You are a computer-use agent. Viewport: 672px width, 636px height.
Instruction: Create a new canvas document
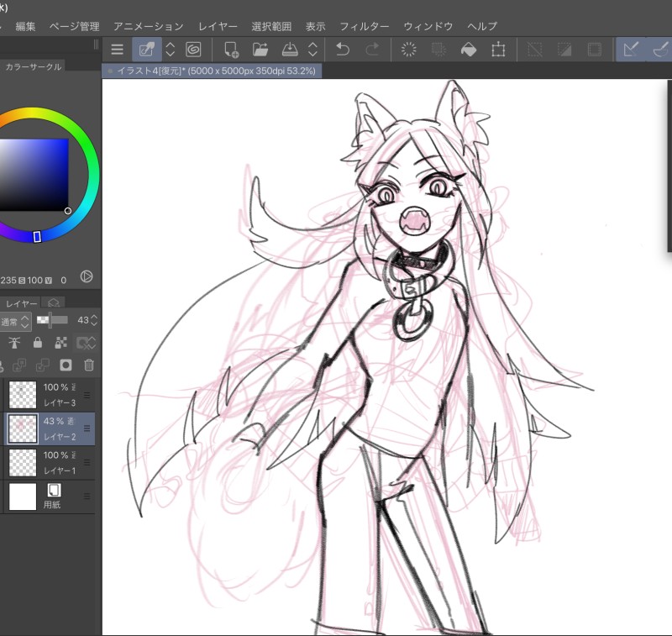click(x=231, y=50)
